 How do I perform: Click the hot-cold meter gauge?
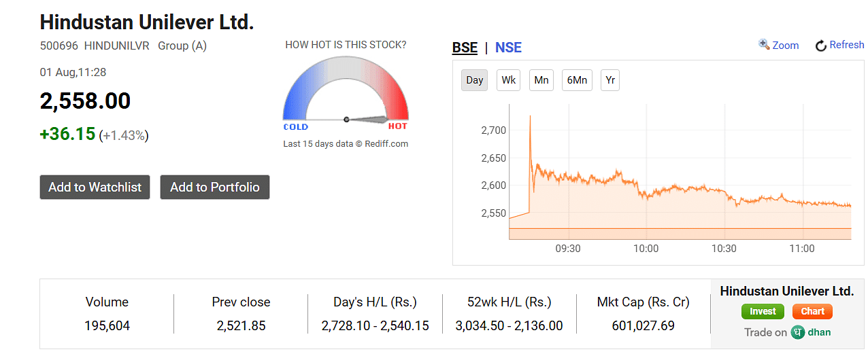[x=346, y=93]
